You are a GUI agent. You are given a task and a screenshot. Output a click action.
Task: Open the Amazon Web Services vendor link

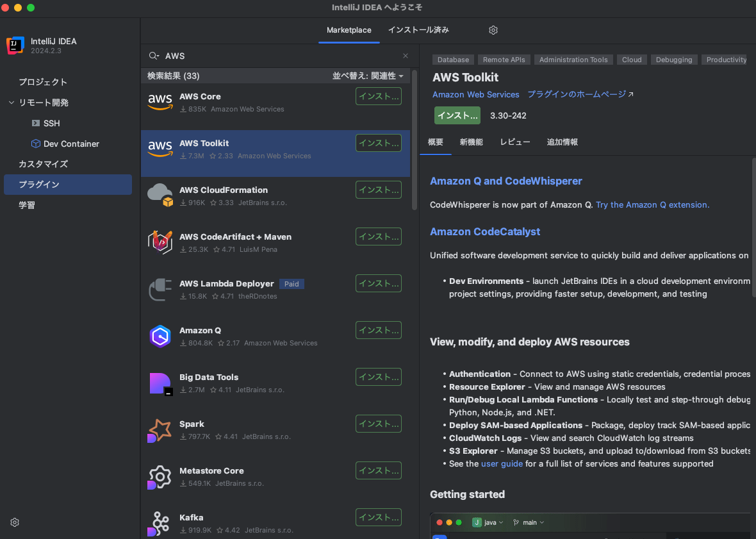coord(475,94)
